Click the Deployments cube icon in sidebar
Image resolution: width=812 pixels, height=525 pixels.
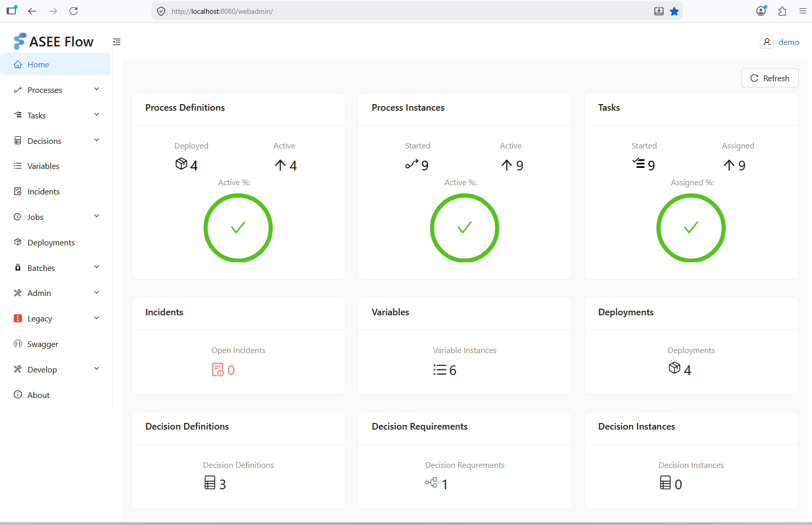pos(18,242)
